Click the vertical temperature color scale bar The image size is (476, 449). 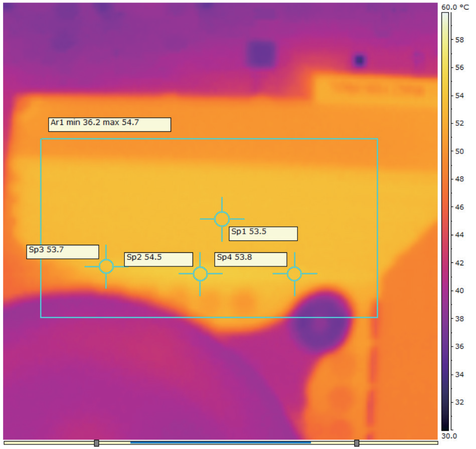445,221
